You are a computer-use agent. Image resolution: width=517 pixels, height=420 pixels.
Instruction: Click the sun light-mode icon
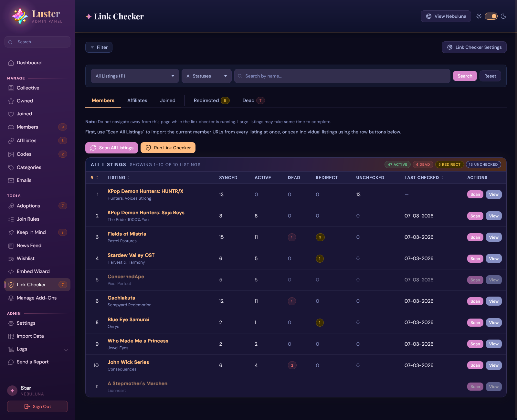(479, 16)
